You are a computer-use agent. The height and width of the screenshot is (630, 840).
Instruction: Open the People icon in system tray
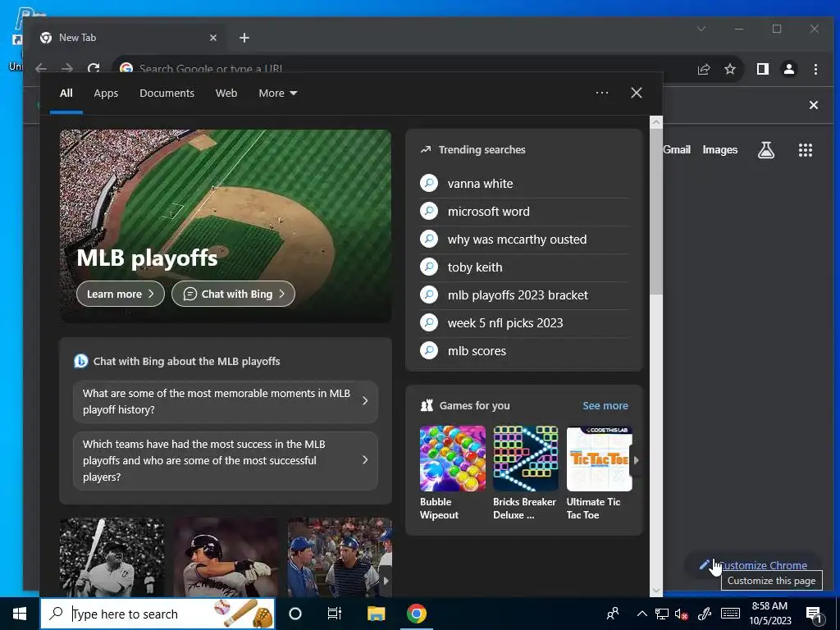[x=612, y=614]
